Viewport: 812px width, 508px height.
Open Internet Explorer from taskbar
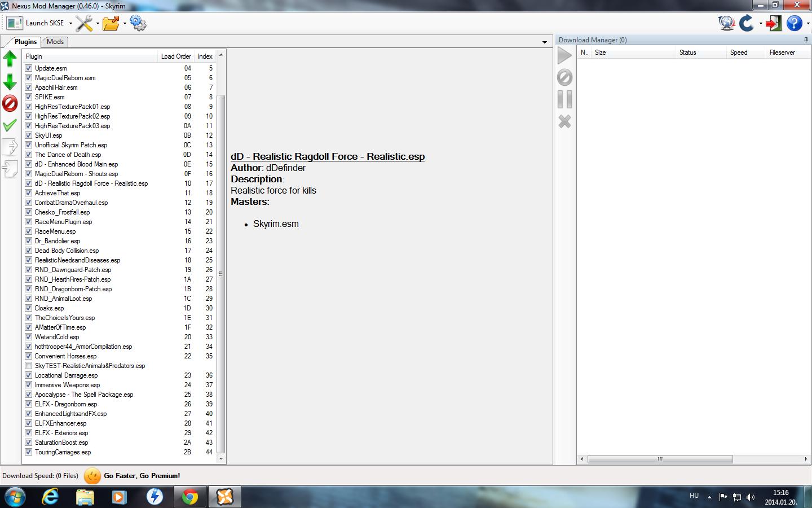tap(50, 497)
